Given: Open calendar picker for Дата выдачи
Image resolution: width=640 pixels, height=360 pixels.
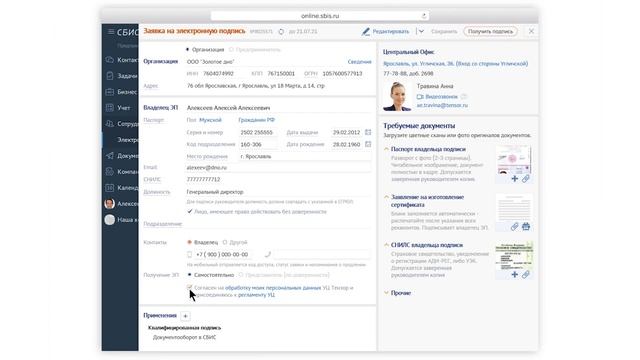Looking at the screenshot, I should [x=368, y=132].
